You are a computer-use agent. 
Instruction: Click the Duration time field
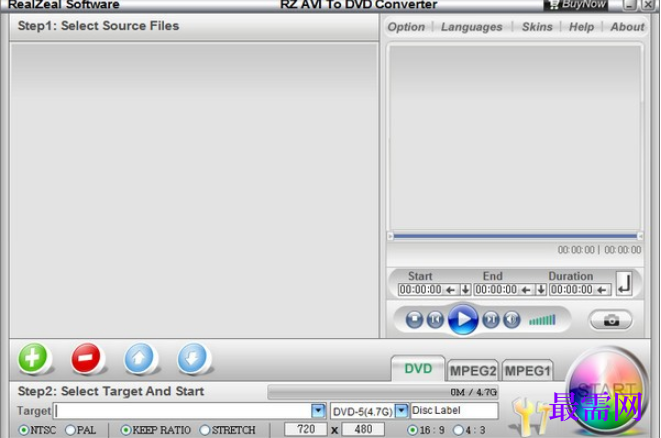[x=572, y=290]
